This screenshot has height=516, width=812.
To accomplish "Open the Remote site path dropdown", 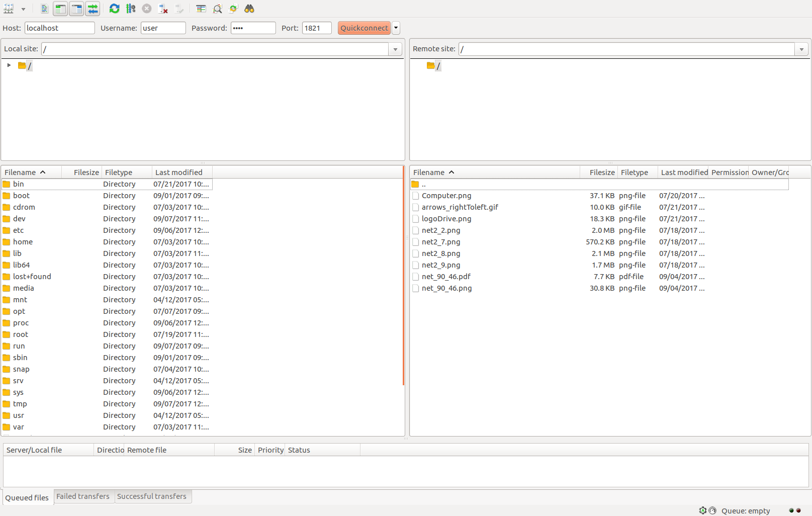I will pyautogui.click(x=801, y=49).
